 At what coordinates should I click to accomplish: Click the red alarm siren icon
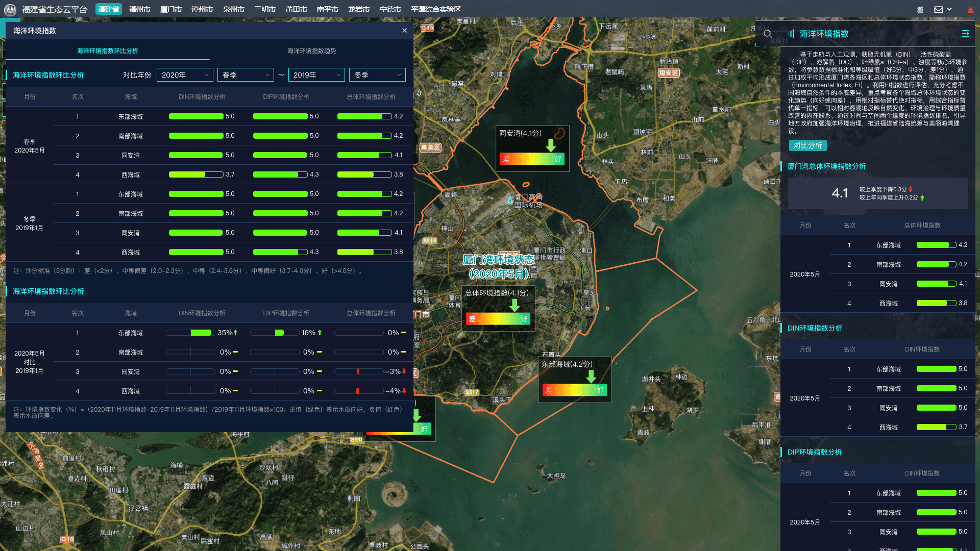(970, 10)
